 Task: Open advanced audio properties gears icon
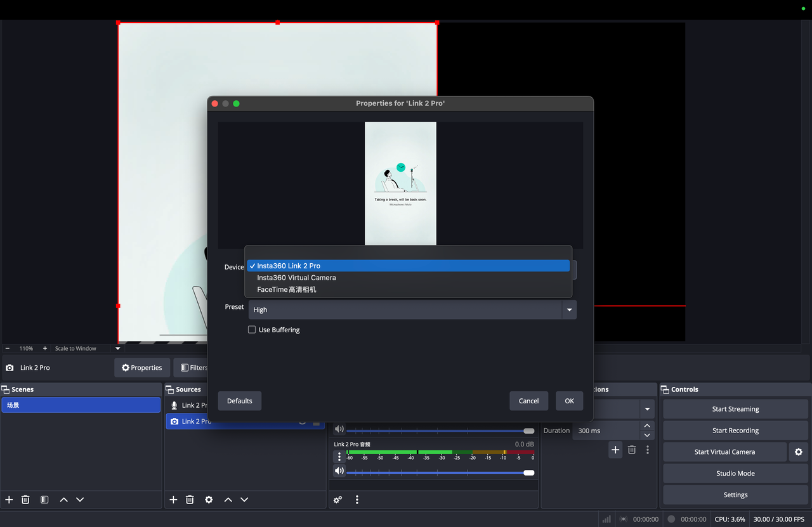coord(338,500)
